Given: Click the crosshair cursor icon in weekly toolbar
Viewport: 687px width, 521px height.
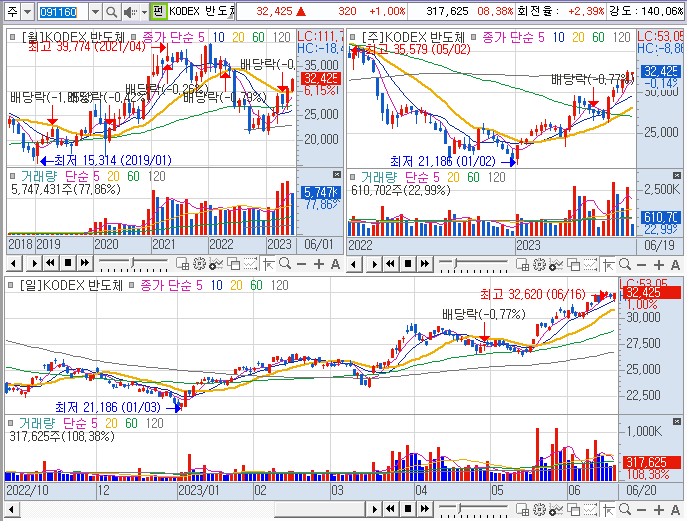Looking at the screenshot, I should (x=608, y=265).
